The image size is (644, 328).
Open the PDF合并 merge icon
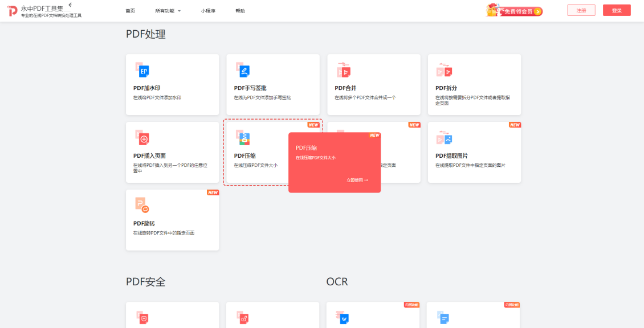pyautogui.click(x=344, y=70)
